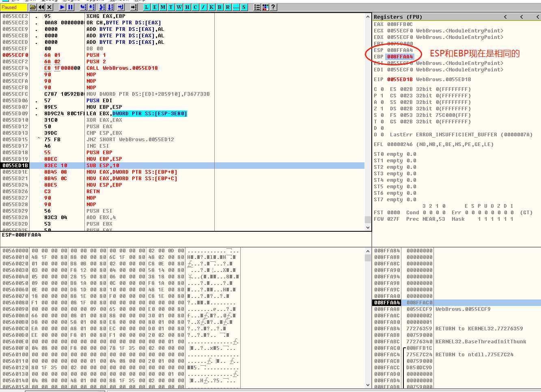Click the Step over toolbar icon
Viewport: 541px width, 392px height.
point(92,7)
